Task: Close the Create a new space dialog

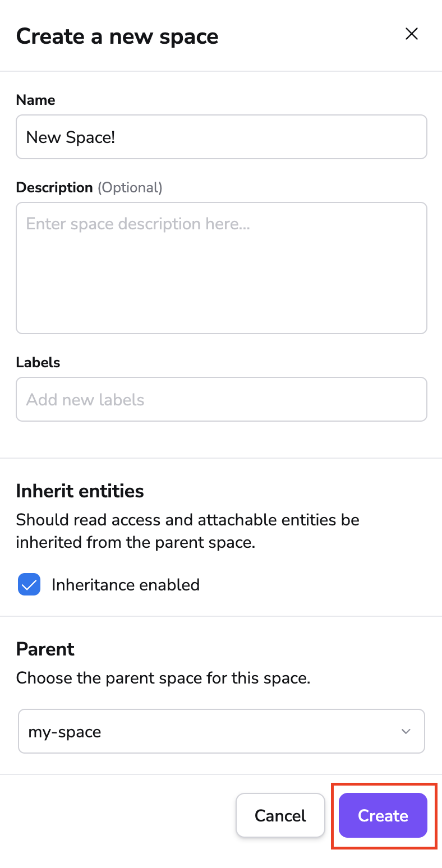Action: pyautogui.click(x=412, y=34)
